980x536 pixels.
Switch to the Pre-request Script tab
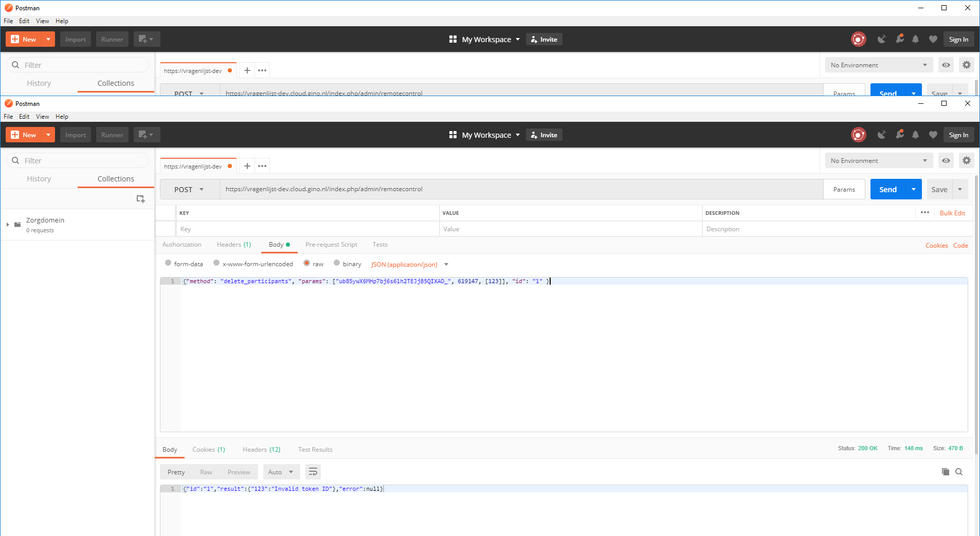[331, 245]
